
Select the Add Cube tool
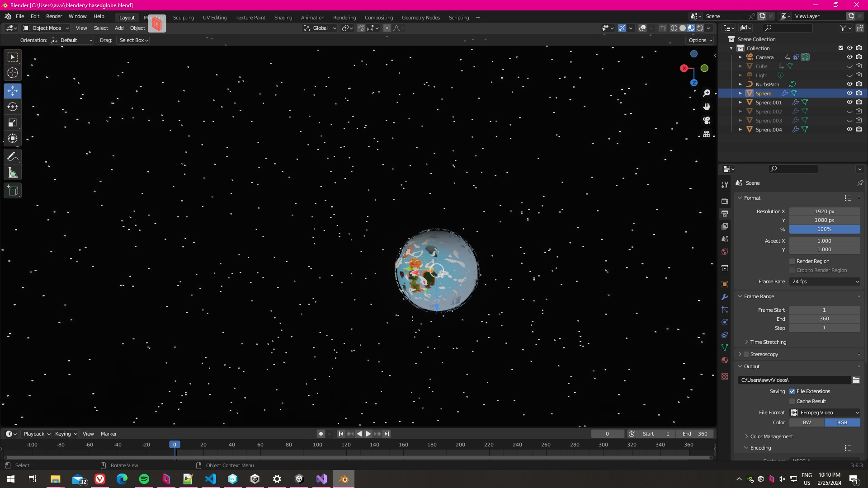[x=13, y=191]
